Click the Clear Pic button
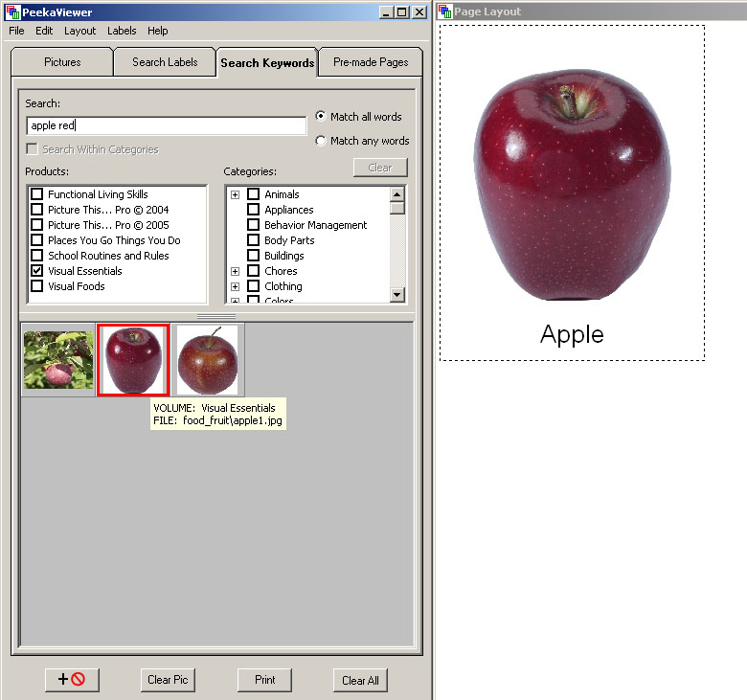Viewport: 747px width, 700px height. coord(168,680)
